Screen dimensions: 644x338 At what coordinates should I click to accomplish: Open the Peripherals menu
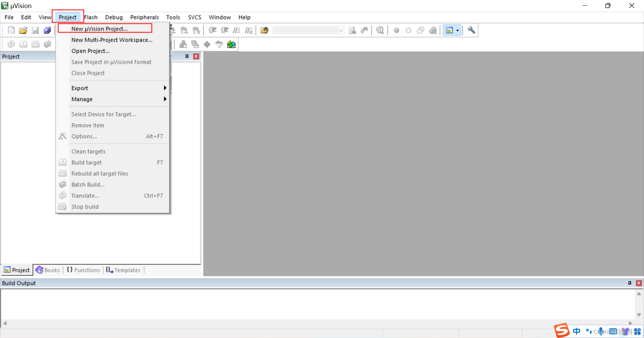pyautogui.click(x=144, y=17)
